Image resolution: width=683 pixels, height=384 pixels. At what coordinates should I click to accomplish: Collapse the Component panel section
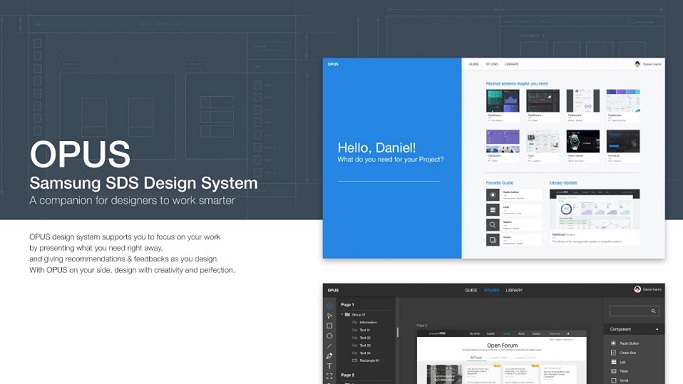point(657,330)
